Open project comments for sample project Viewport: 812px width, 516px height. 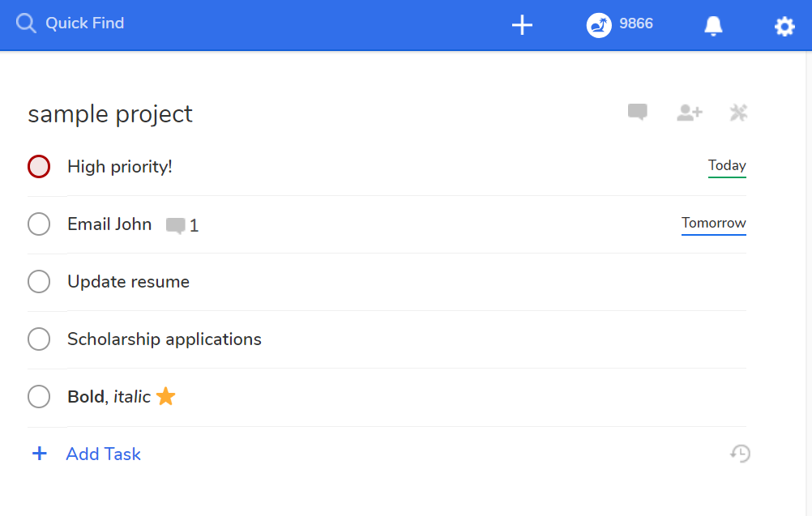(x=637, y=112)
